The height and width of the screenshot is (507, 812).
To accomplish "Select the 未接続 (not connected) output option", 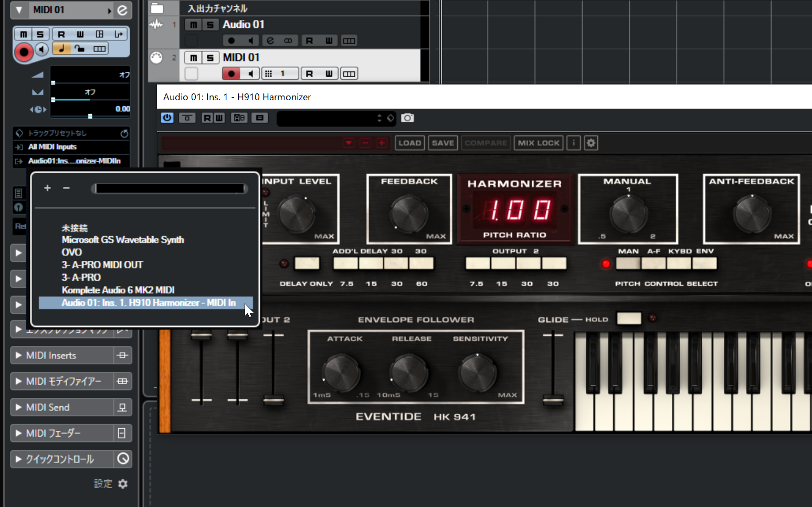I will pyautogui.click(x=75, y=228).
